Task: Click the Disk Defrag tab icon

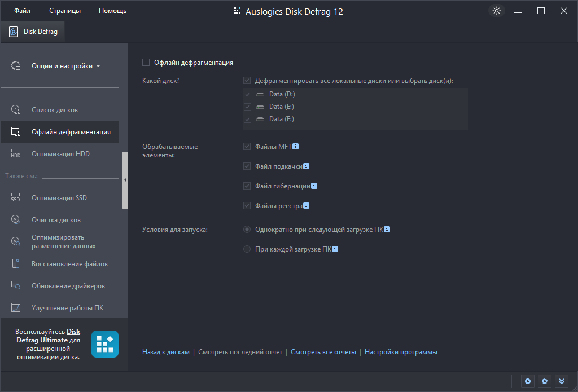Action: (14, 32)
